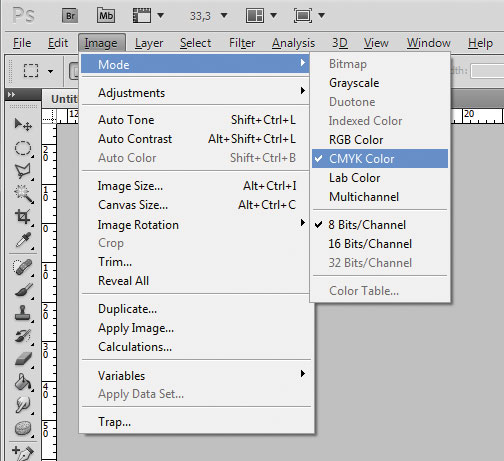
Task: Select the Polygonal Lasso tool
Action: point(23,171)
